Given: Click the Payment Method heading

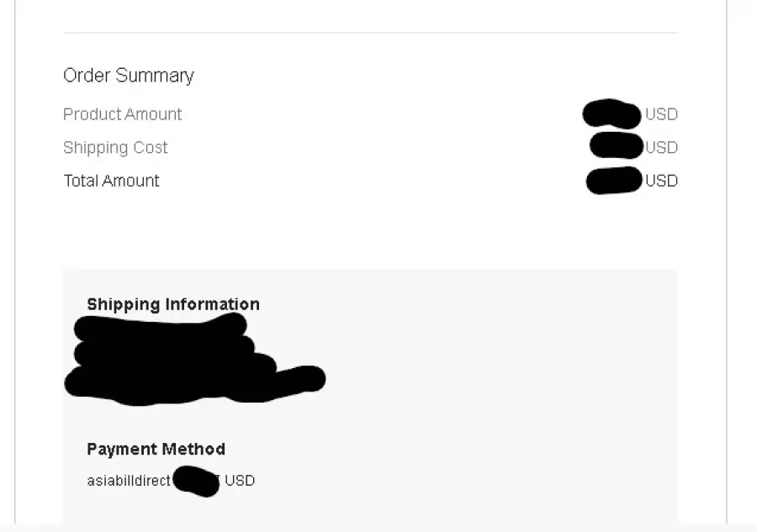Looking at the screenshot, I should (156, 449).
